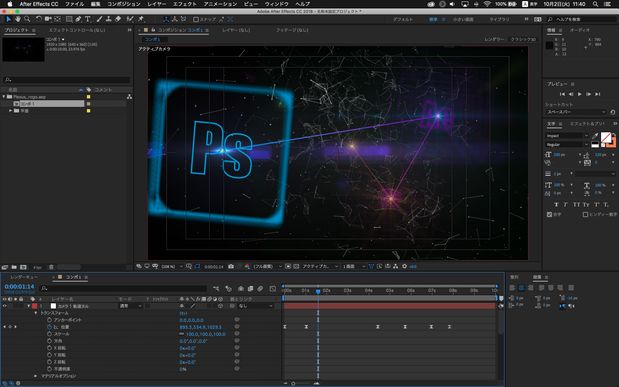
Task: Open the スペースバー shortcut dropdown
Action: tap(576, 112)
